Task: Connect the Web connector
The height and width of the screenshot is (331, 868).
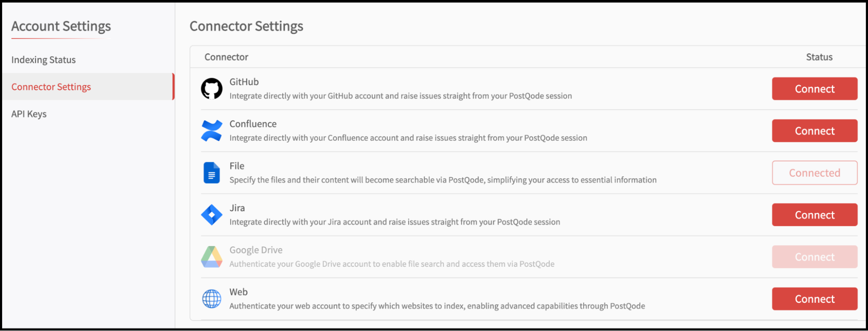Action: coord(815,299)
